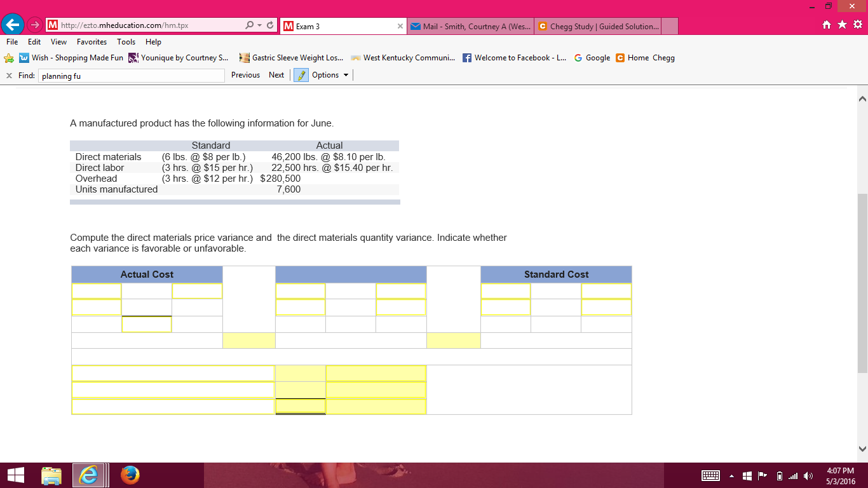This screenshot has height=488, width=868.
Task: Open the View menu
Action: (x=59, y=42)
